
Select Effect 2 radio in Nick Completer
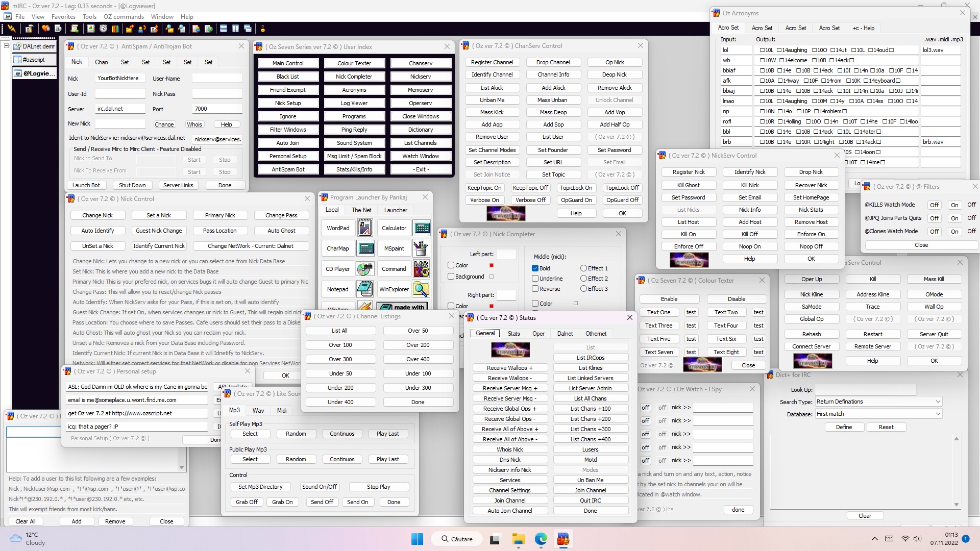click(583, 279)
